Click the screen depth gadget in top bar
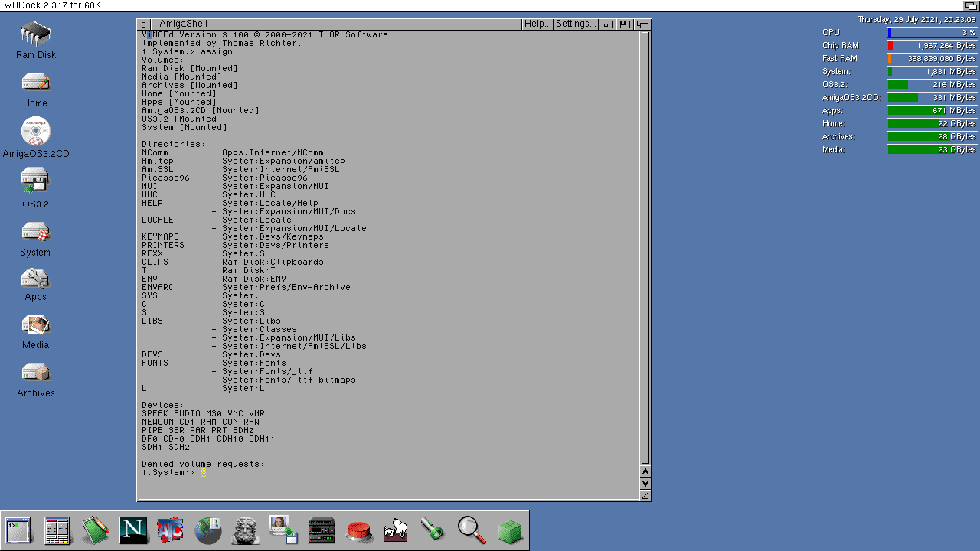Image resolution: width=980 pixels, height=551 pixels. 971,6
